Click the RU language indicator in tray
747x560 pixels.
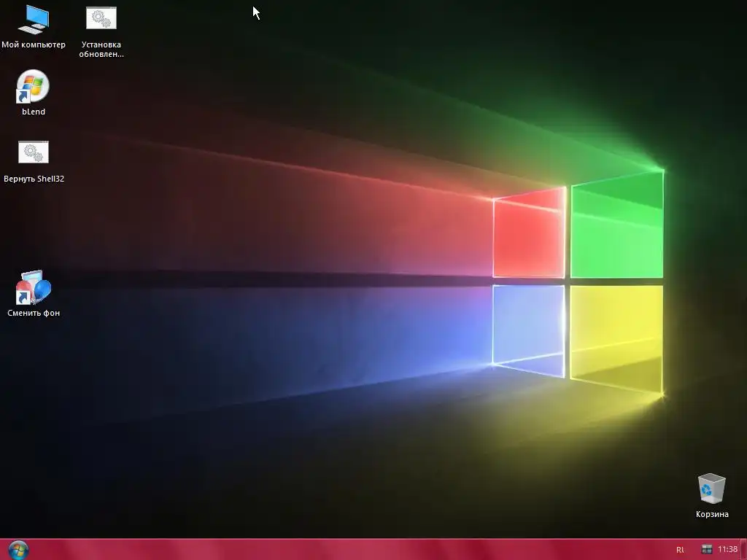tap(680, 550)
